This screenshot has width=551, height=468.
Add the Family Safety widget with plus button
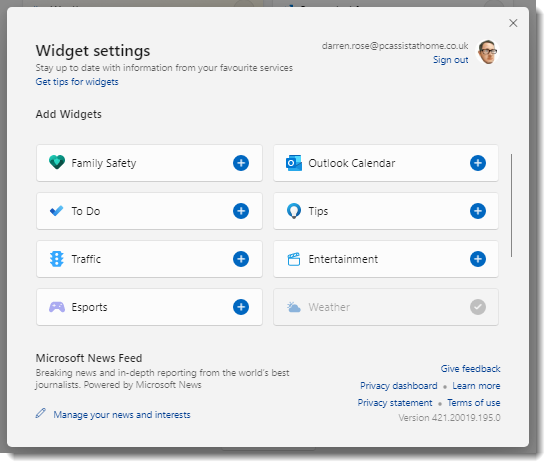[241, 163]
